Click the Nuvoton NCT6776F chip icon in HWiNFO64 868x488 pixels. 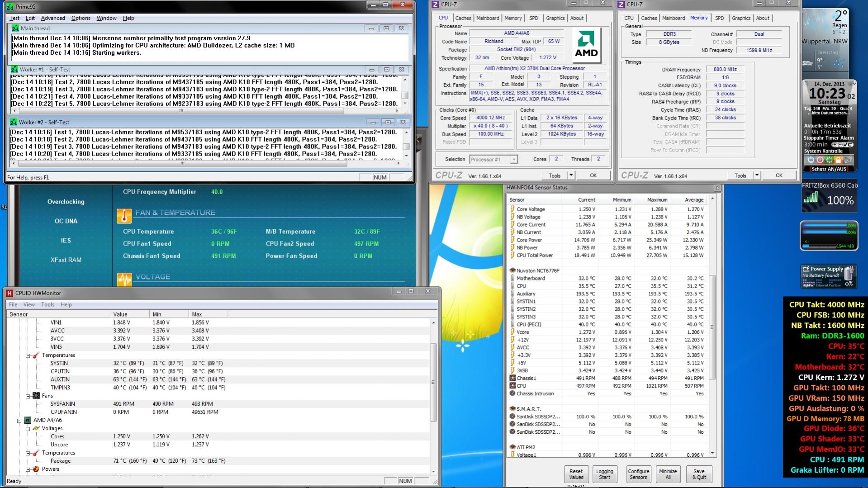tap(512, 270)
